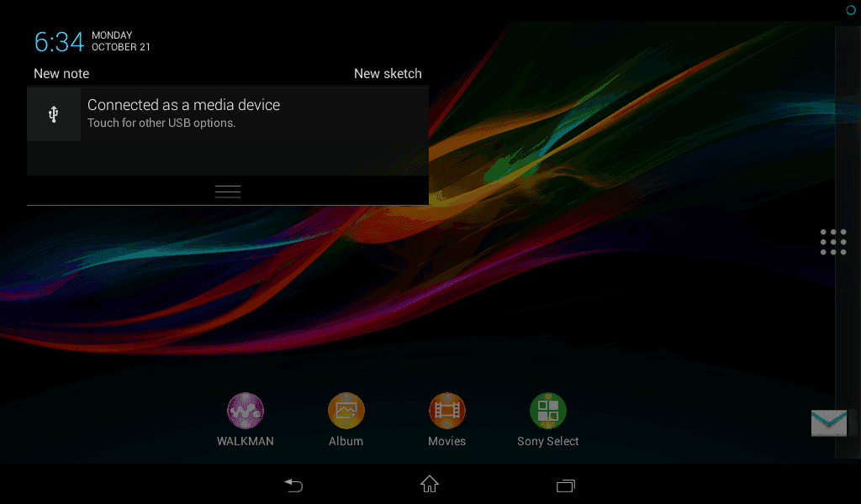The width and height of the screenshot is (861, 504).
Task: Tap the USB icon in the notification
Action: pyautogui.click(x=53, y=114)
